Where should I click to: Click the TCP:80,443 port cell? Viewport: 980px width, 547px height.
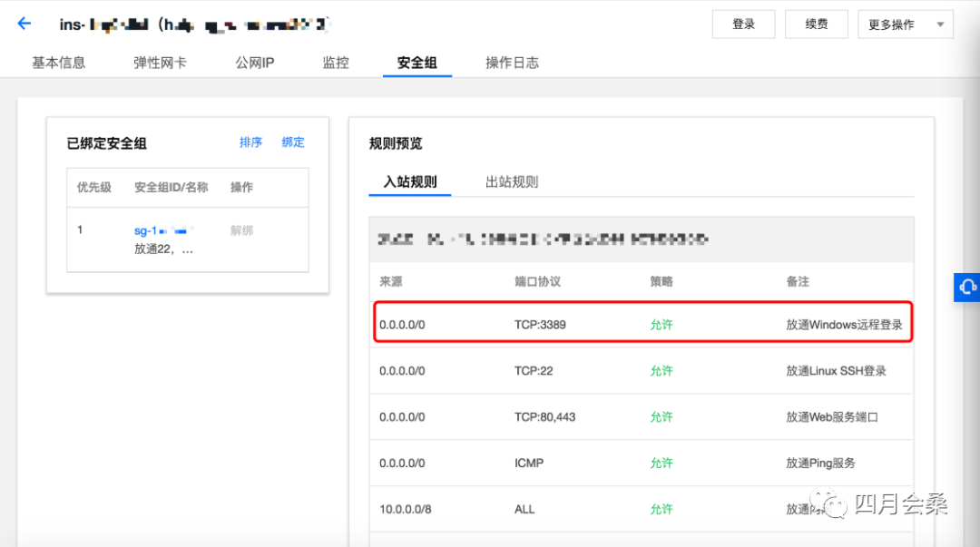click(x=545, y=417)
